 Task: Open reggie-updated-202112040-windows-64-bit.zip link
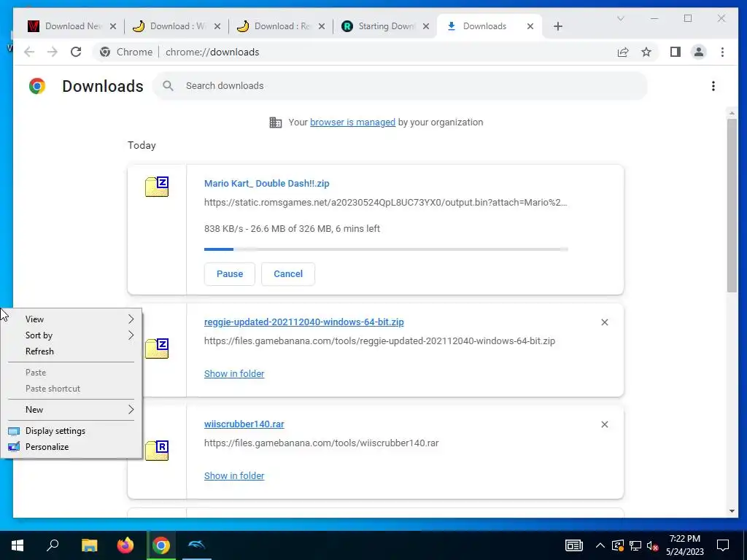point(304,322)
